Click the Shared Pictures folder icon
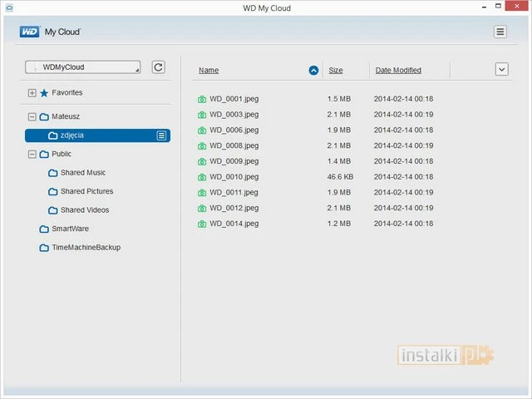532x399 pixels. tap(53, 192)
